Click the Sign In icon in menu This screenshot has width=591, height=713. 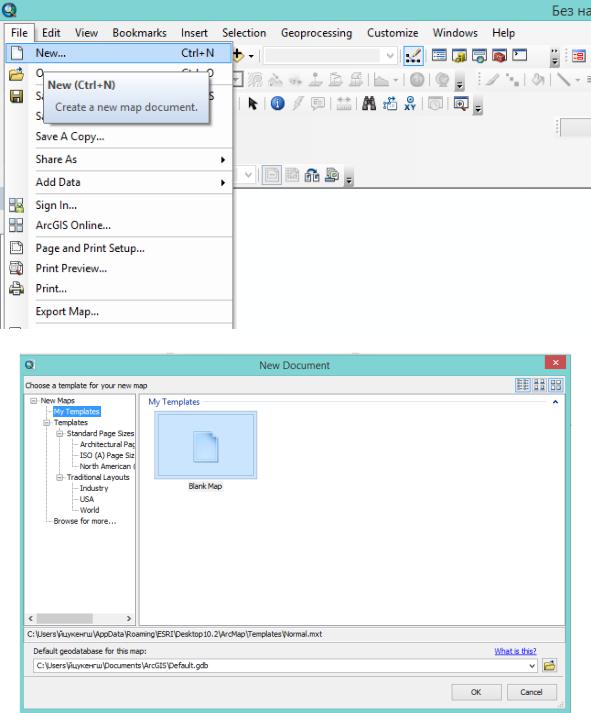click(16, 205)
